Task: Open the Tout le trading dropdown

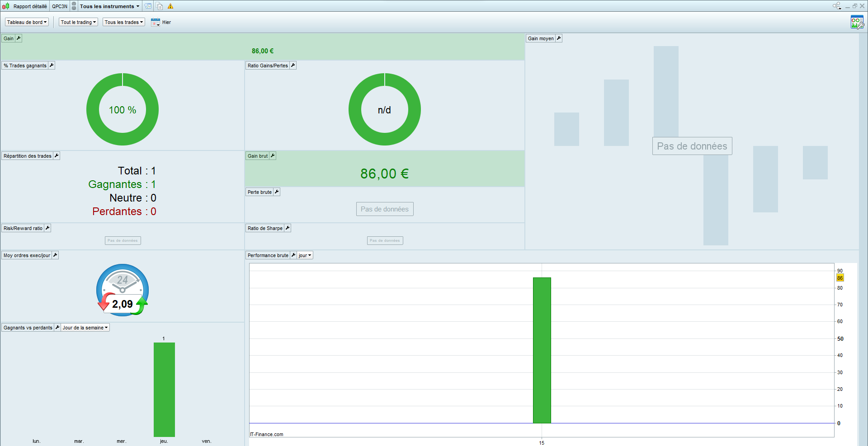Action: tap(78, 22)
